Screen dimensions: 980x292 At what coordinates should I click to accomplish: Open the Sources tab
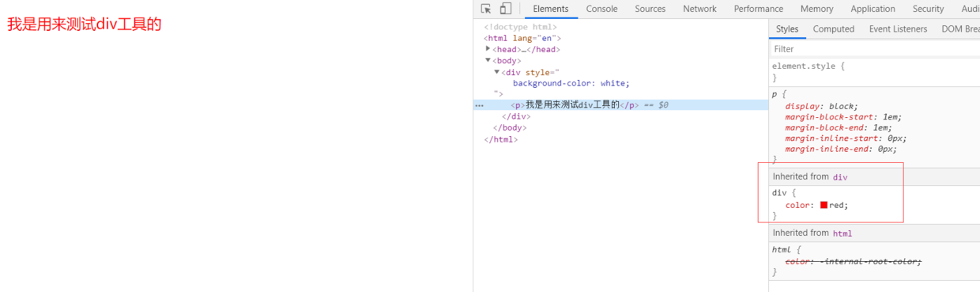tap(650, 9)
